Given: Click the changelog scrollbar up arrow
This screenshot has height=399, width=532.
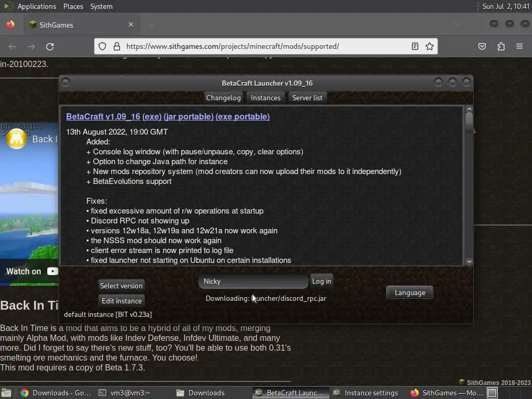Looking at the screenshot, I should [x=469, y=109].
